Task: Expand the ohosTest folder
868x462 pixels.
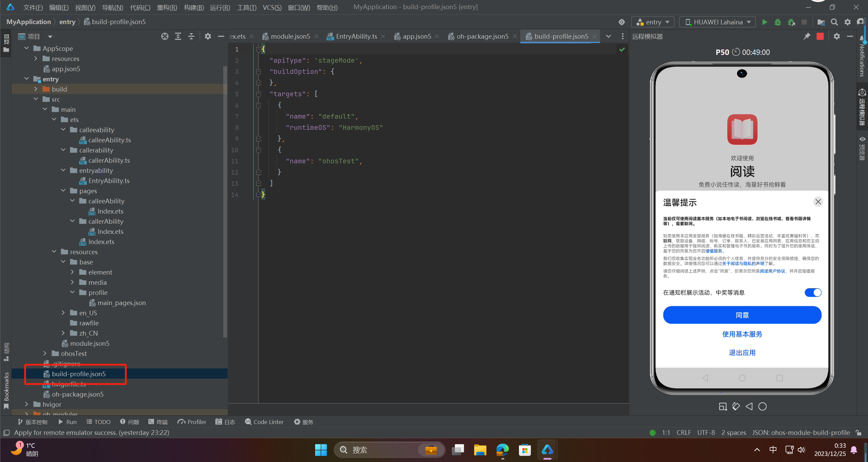Action: [x=45, y=354]
